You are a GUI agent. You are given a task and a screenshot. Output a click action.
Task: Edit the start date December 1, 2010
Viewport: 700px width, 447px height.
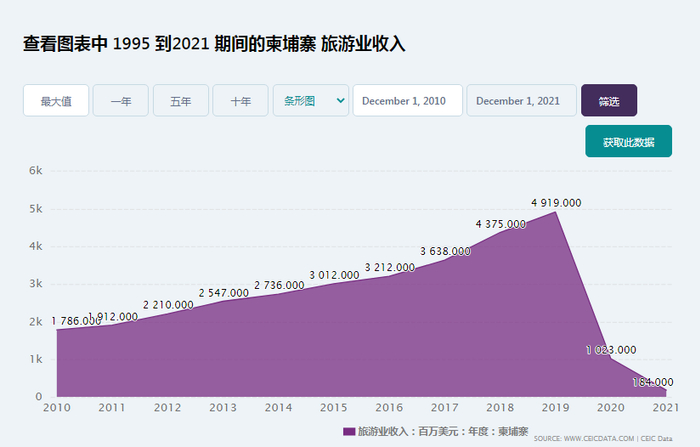pos(407,101)
